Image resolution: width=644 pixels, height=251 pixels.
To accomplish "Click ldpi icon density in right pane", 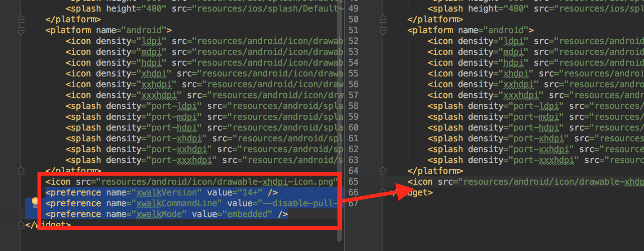I will click(x=513, y=41).
